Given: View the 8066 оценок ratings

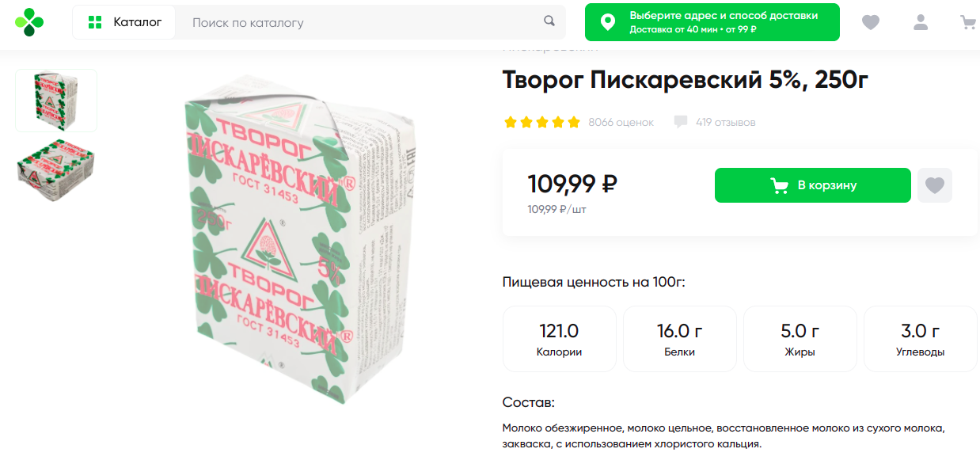Looking at the screenshot, I should (x=621, y=122).
